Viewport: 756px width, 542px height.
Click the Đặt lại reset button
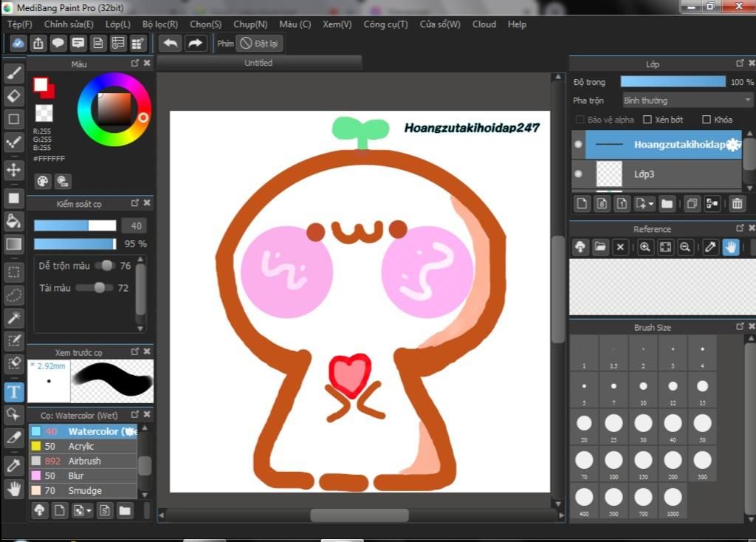pos(260,44)
